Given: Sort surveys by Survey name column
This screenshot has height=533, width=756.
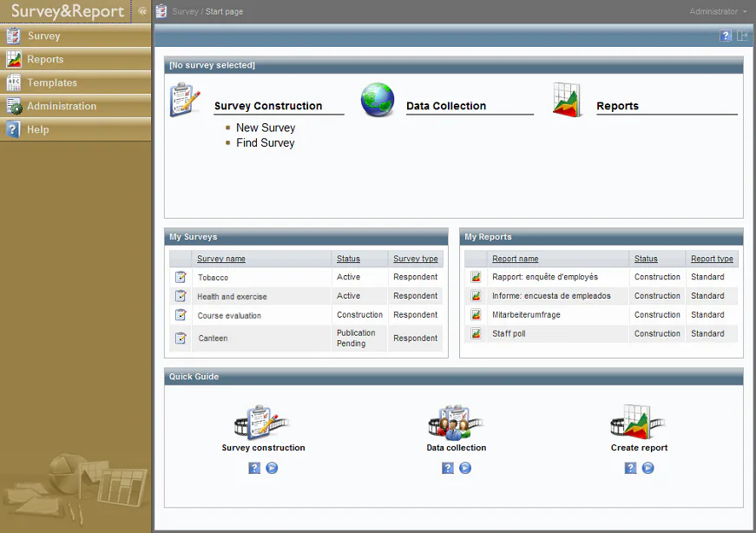Looking at the screenshot, I should (221, 259).
